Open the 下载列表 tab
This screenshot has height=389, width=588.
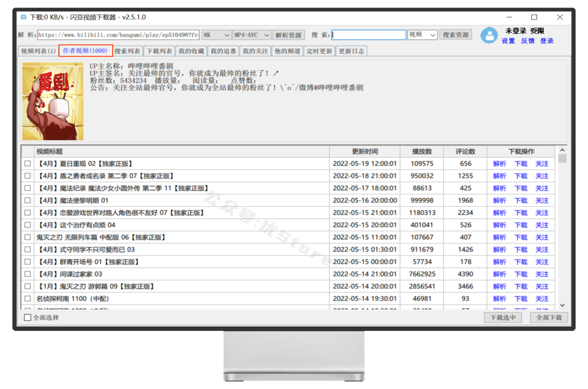[x=160, y=51]
